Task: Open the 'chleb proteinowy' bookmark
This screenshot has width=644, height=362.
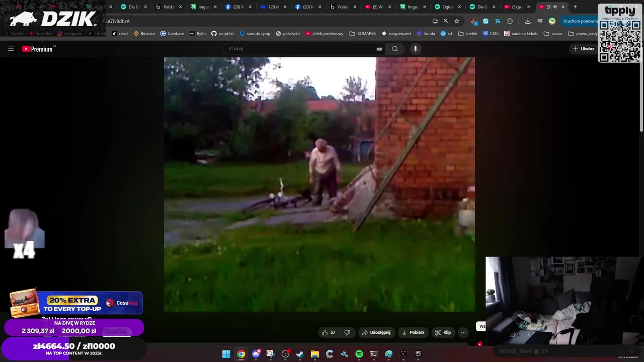Action: pyautogui.click(x=325, y=34)
